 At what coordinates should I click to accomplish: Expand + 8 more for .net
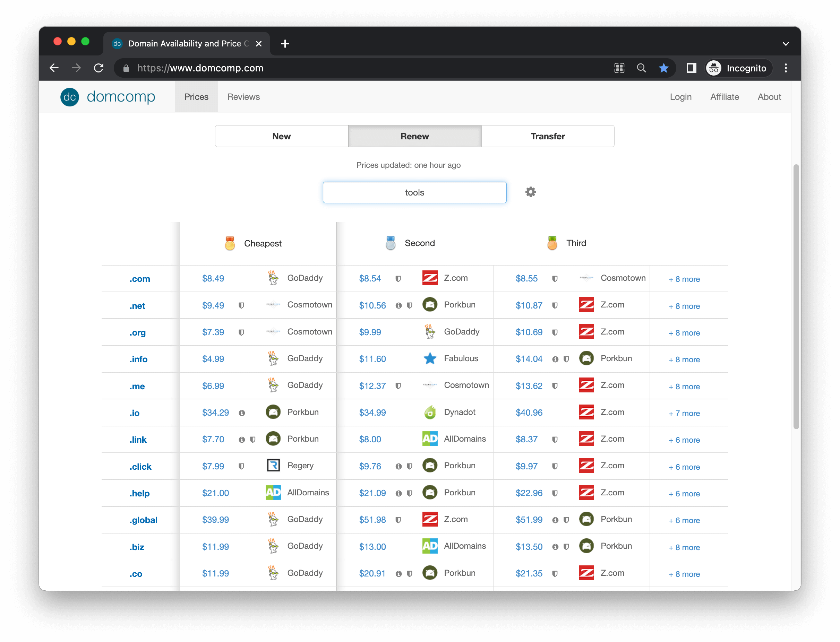(684, 306)
